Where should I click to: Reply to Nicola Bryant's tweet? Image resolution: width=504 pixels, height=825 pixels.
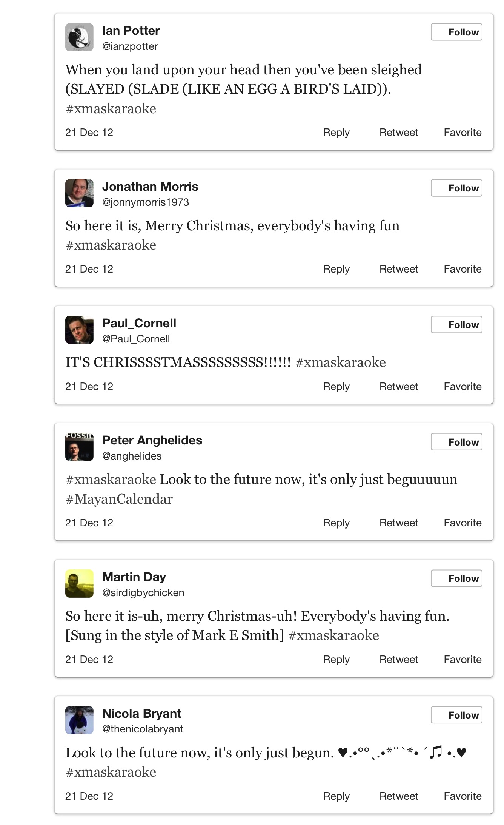click(336, 796)
